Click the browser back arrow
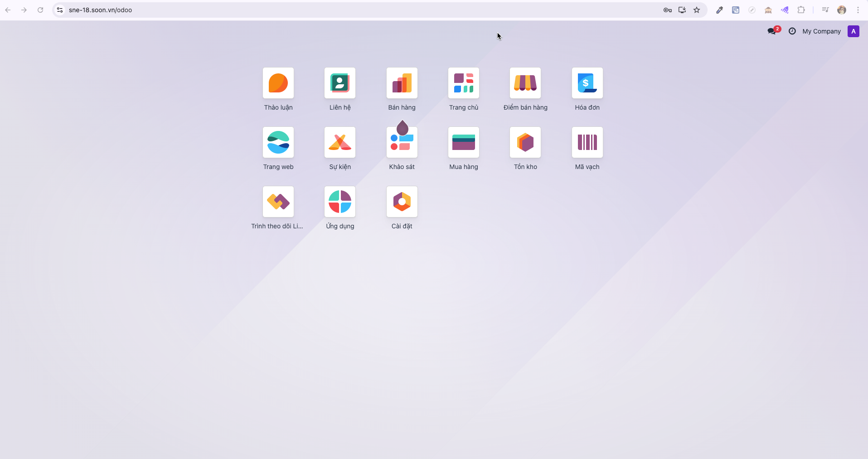This screenshot has height=459, width=868. 8,10
